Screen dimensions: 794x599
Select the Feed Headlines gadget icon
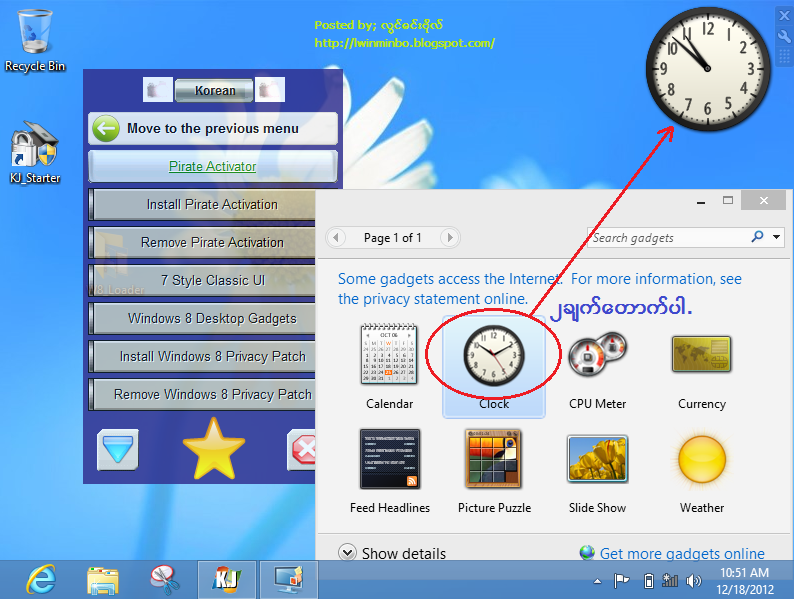(x=389, y=459)
